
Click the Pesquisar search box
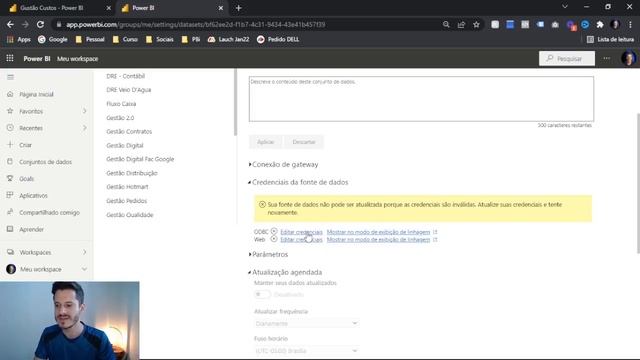567,58
